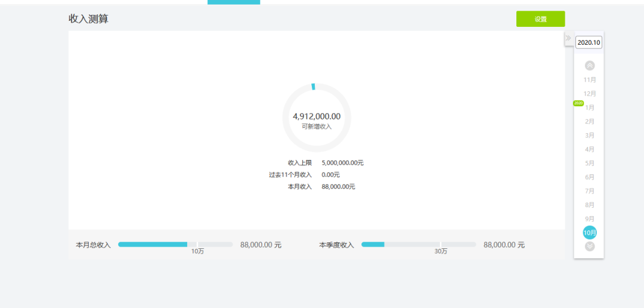Click the 本月总收入 progress bar

[x=175, y=245]
